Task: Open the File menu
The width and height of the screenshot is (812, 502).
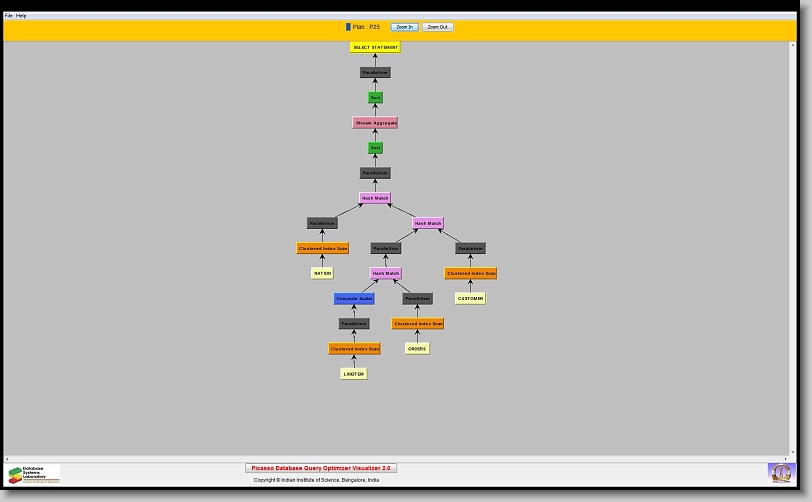Action: (9, 16)
